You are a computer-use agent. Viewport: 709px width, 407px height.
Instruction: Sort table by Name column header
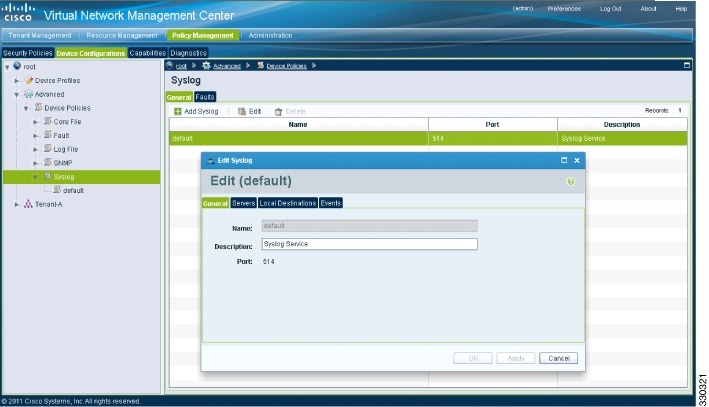[298, 124]
